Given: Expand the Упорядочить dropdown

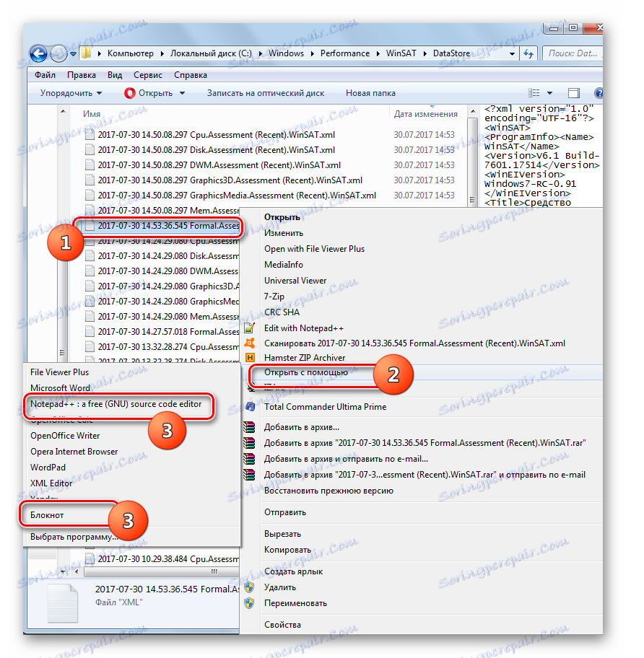Looking at the screenshot, I should [x=71, y=93].
